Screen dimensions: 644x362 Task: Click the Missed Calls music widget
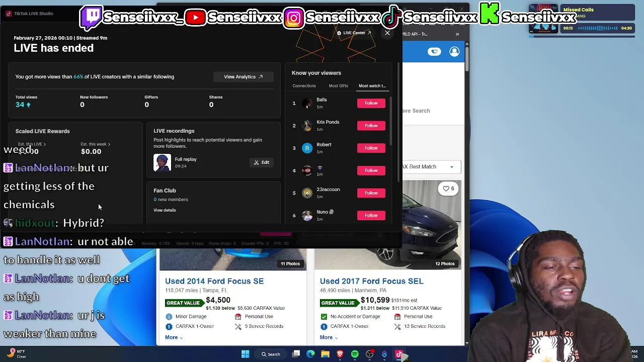(x=582, y=19)
